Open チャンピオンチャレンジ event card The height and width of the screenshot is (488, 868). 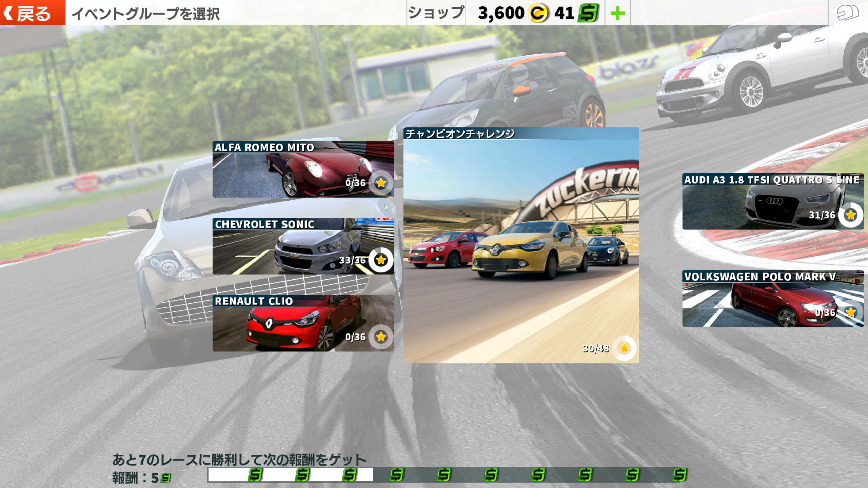click(521, 245)
